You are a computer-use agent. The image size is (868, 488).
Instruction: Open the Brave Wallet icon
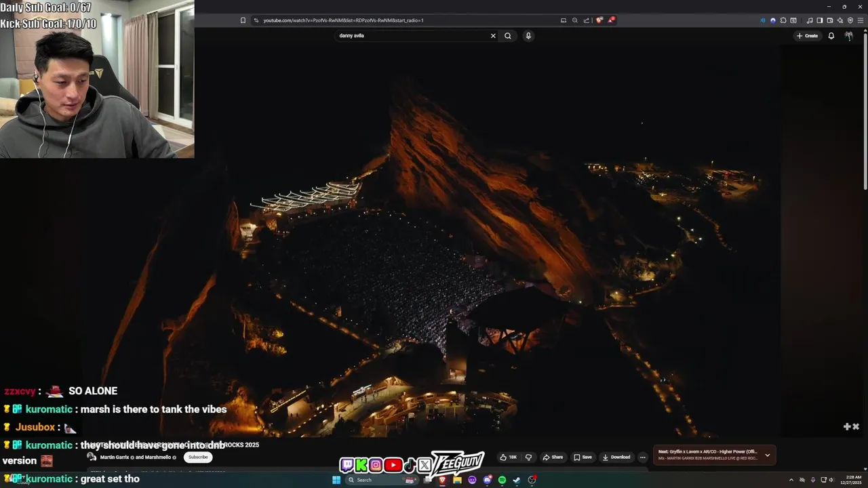[831, 20]
